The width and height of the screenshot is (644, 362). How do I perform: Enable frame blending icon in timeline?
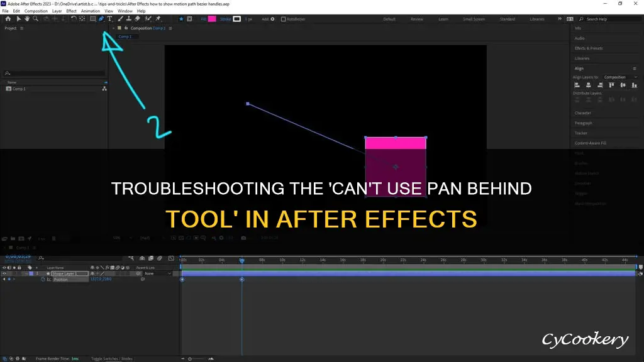point(151,258)
